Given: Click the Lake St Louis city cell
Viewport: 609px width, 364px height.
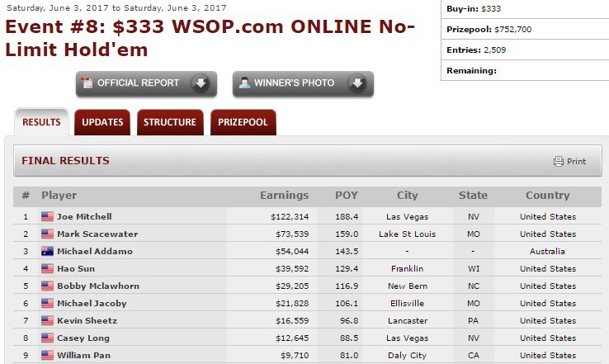Looking at the screenshot, I should coord(408,234).
